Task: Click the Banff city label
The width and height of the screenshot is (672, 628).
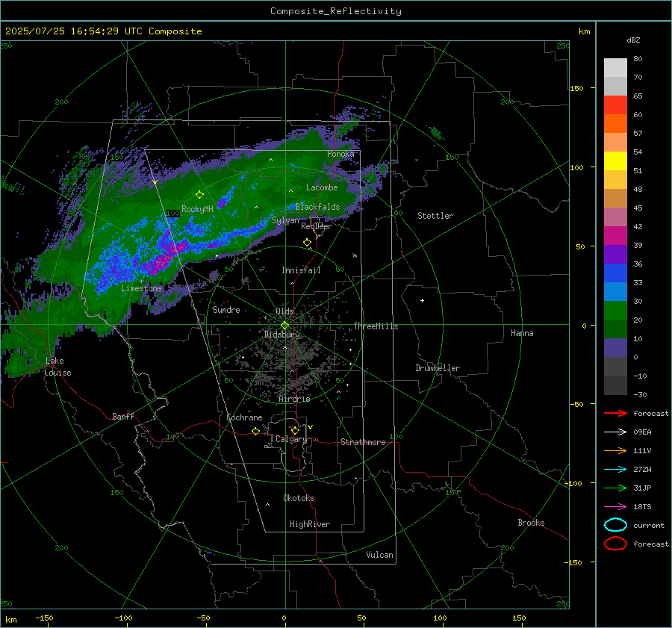Action: pyautogui.click(x=123, y=416)
